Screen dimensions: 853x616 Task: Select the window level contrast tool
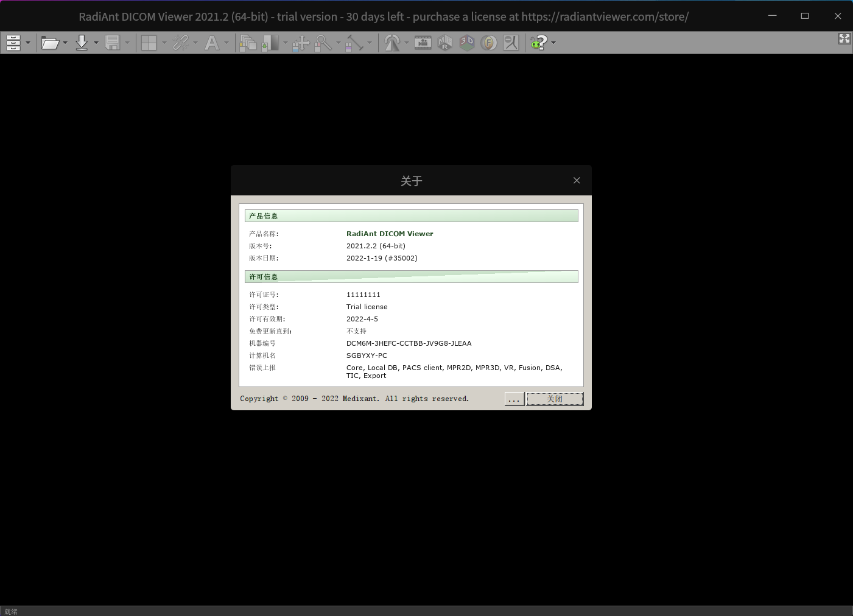click(x=270, y=43)
